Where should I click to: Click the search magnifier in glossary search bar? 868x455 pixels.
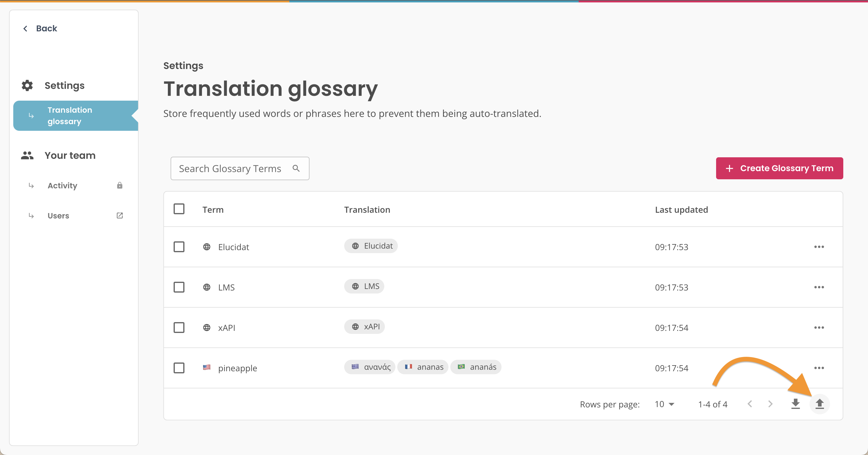296,168
